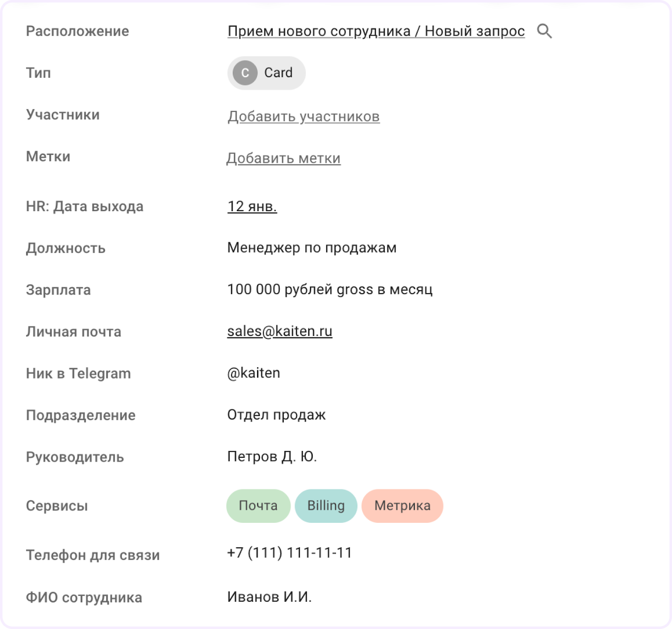
Task: Click the @kaiten Telegram nickname
Action: [254, 373]
